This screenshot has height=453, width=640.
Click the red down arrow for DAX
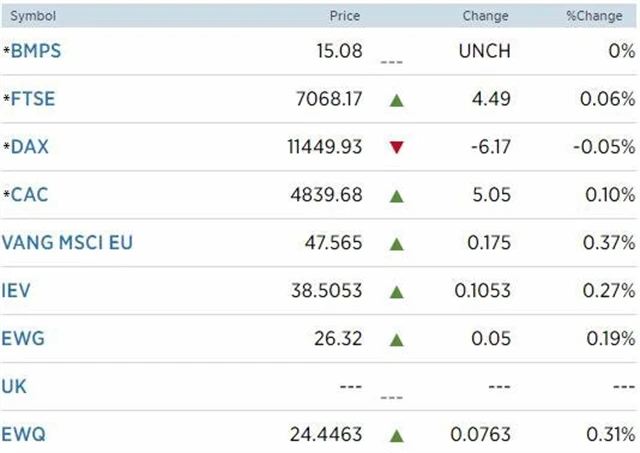tap(397, 147)
